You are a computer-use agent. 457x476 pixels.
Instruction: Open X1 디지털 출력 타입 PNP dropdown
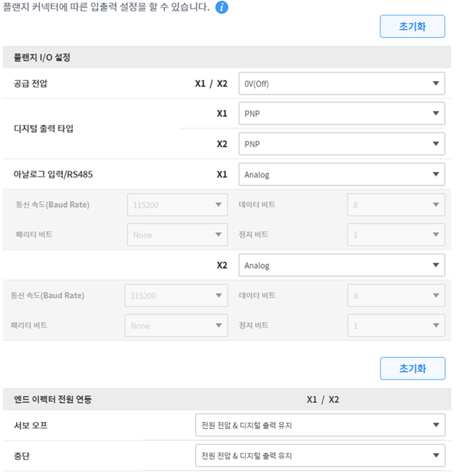click(x=341, y=114)
